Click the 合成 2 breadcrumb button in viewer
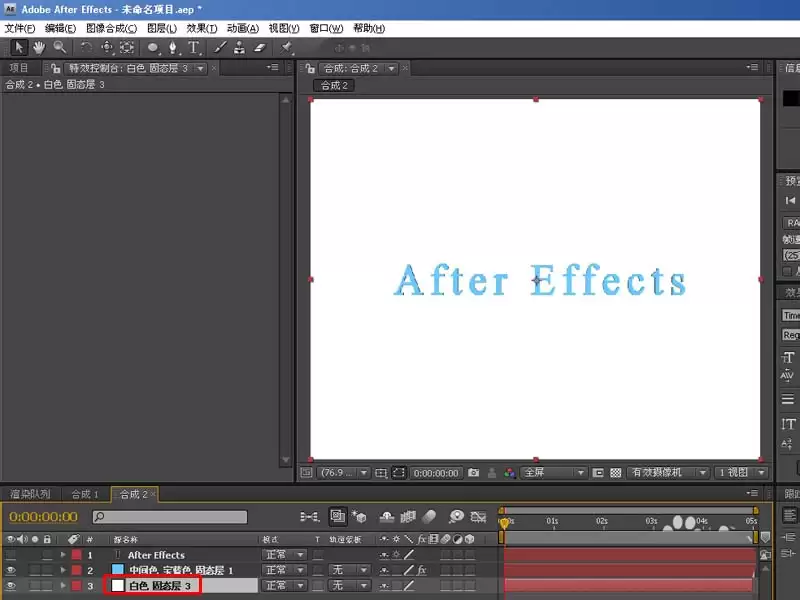The width and height of the screenshot is (800, 600). 334,85
